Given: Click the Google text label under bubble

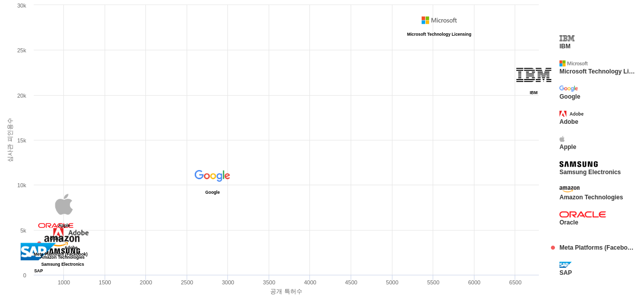Looking at the screenshot, I should point(212,192).
